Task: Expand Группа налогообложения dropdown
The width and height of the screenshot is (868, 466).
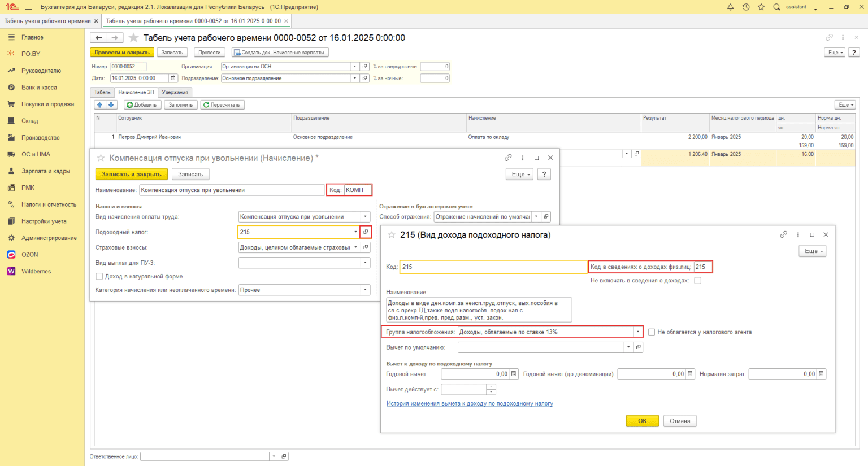Action: tap(638, 332)
